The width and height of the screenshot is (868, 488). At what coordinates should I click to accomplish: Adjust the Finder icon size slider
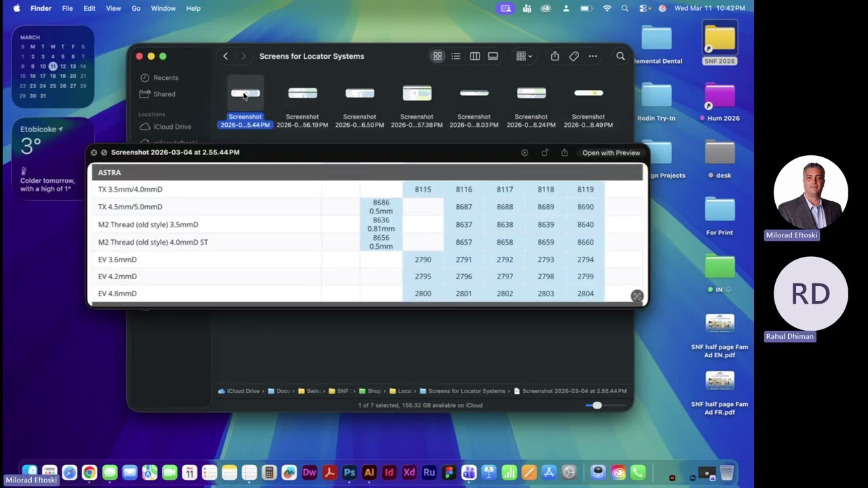(x=597, y=405)
